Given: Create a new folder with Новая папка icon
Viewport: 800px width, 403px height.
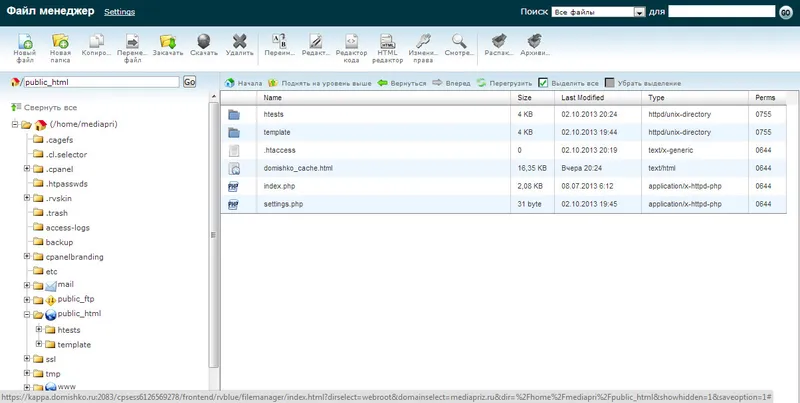Looking at the screenshot, I should pyautogui.click(x=60, y=41).
